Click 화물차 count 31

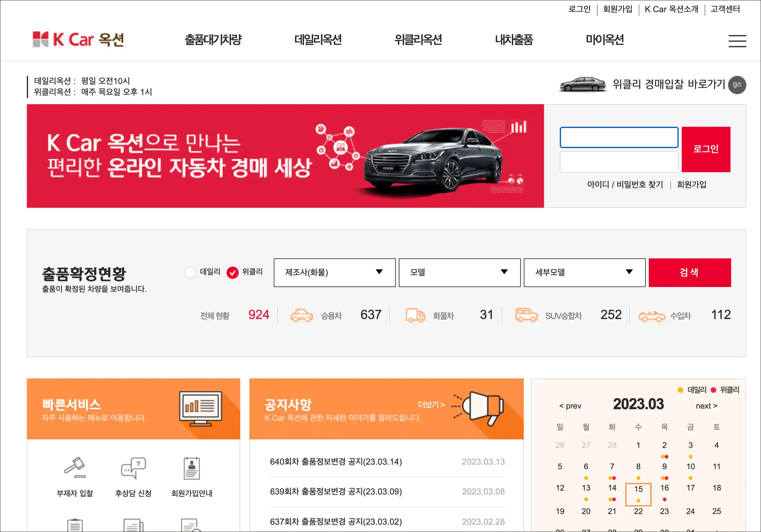[x=486, y=315]
